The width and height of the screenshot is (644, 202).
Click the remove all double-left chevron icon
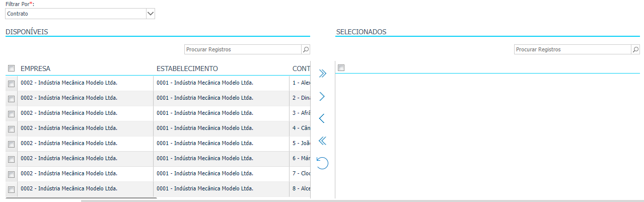(x=323, y=141)
